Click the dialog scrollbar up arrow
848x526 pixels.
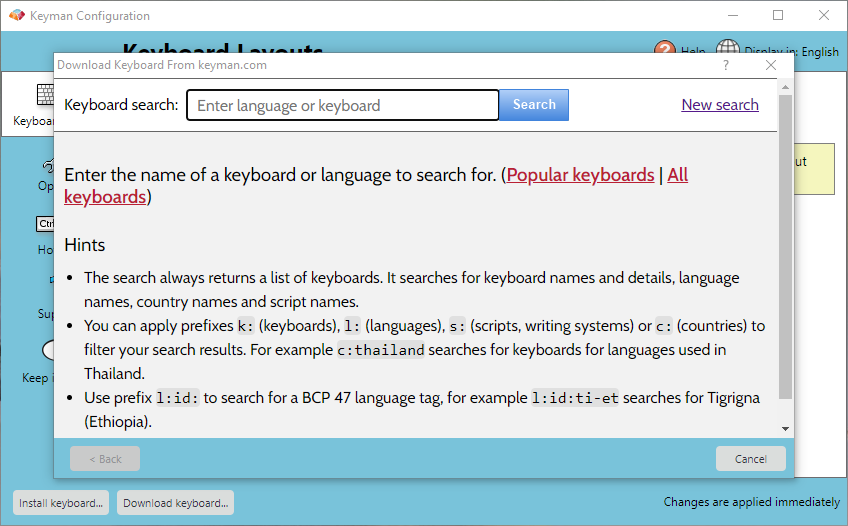(x=785, y=87)
